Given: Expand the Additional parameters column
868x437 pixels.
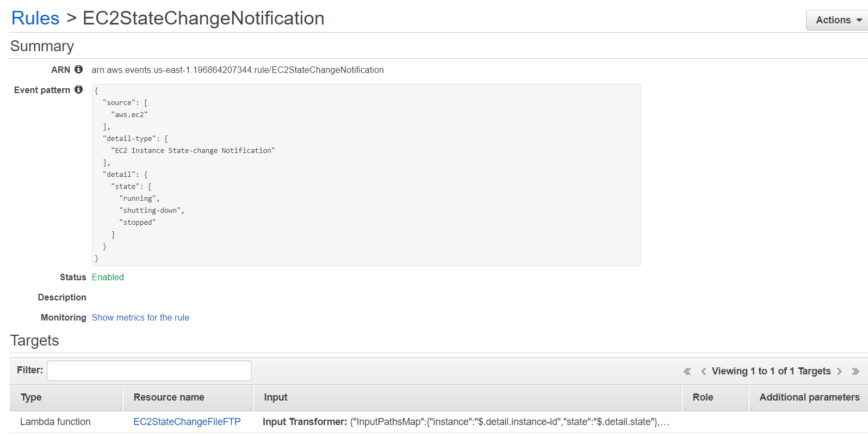Looking at the screenshot, I should (x=808, y=397).
